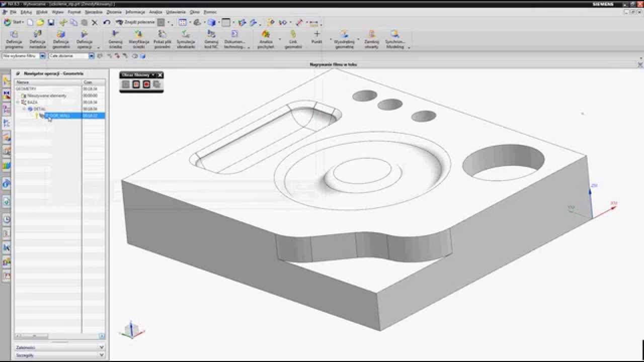Click the operation navigator pin icon
Viewport: 644px width, 362px height.
pos(18,73)
